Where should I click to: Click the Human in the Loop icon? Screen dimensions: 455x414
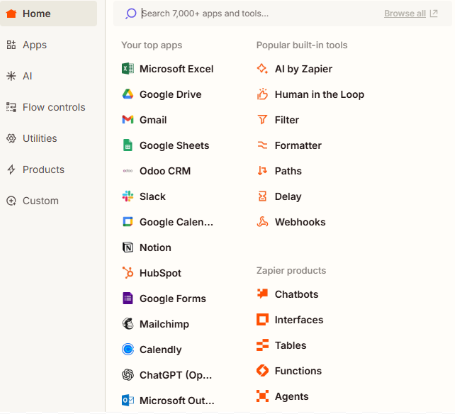[262, 94]
